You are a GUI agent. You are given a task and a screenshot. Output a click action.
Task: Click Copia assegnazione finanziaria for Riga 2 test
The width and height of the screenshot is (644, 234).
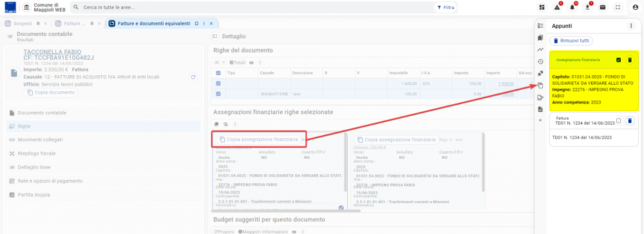tap(396, 139)
